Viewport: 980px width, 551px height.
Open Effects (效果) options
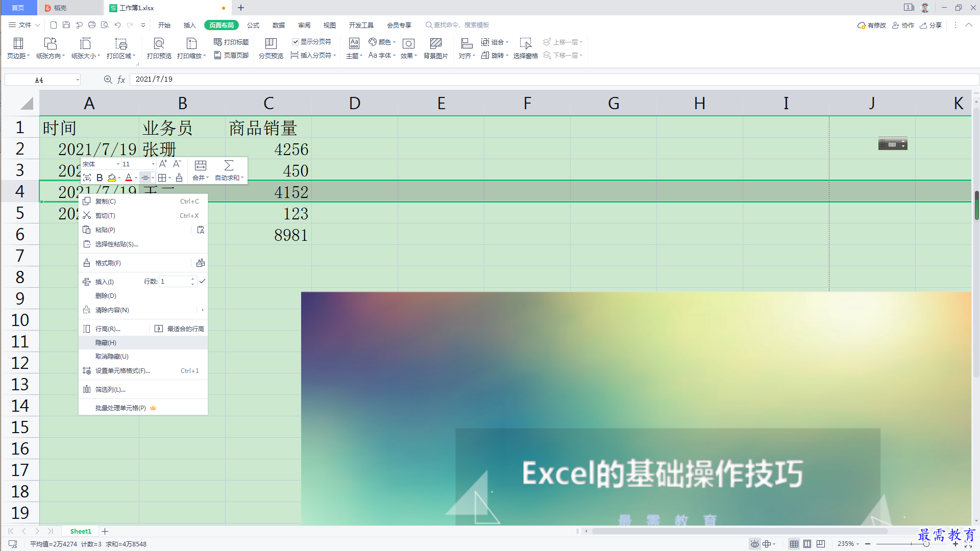tap(408, 48)
